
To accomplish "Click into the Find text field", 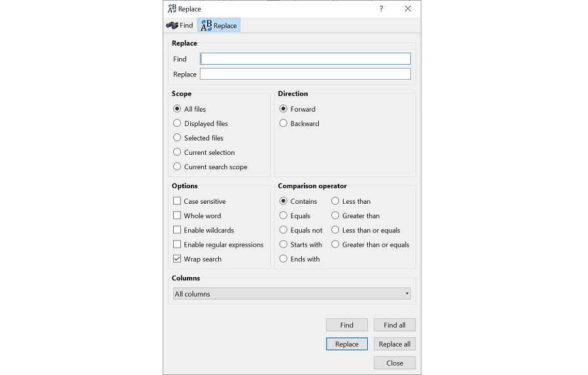I will pos(305,59).
